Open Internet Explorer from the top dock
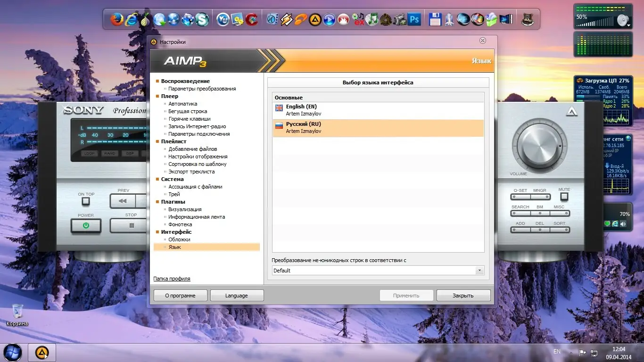 pos(131,19)
